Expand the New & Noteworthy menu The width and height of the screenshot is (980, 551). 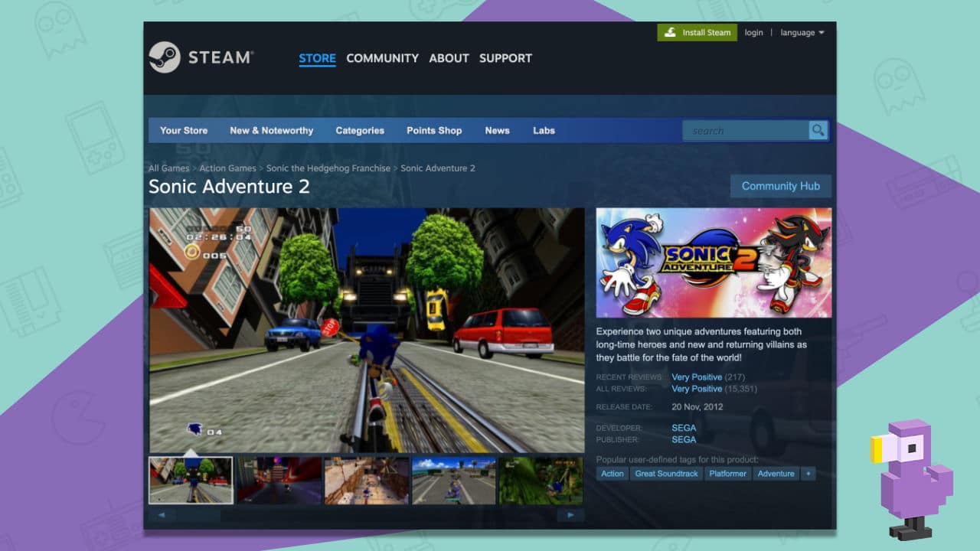tap(272, 130)
